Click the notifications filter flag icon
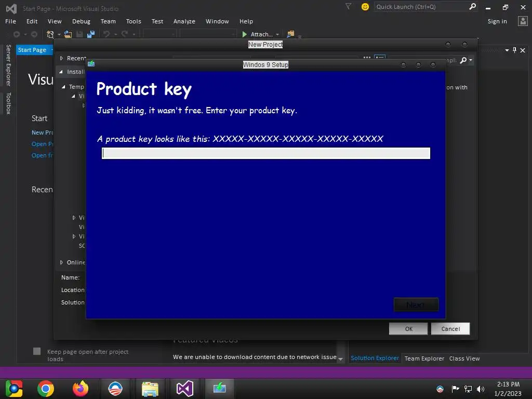Image resolution: width=532 pixels, height=399 pixels. pos(348,6)
